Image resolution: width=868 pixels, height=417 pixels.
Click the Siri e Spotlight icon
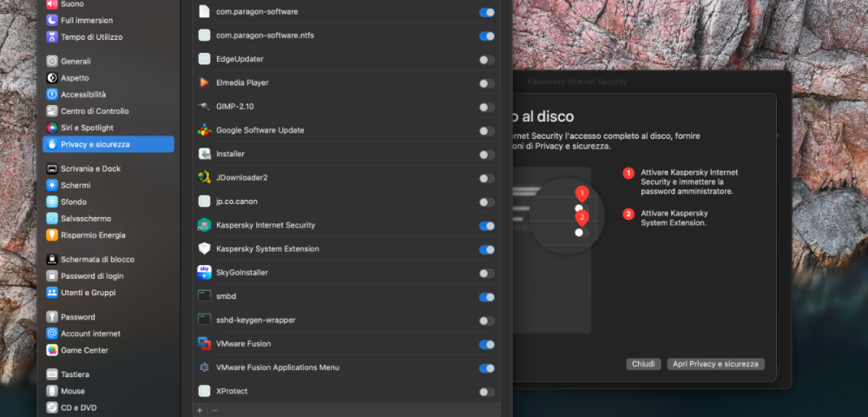(52, 128)
